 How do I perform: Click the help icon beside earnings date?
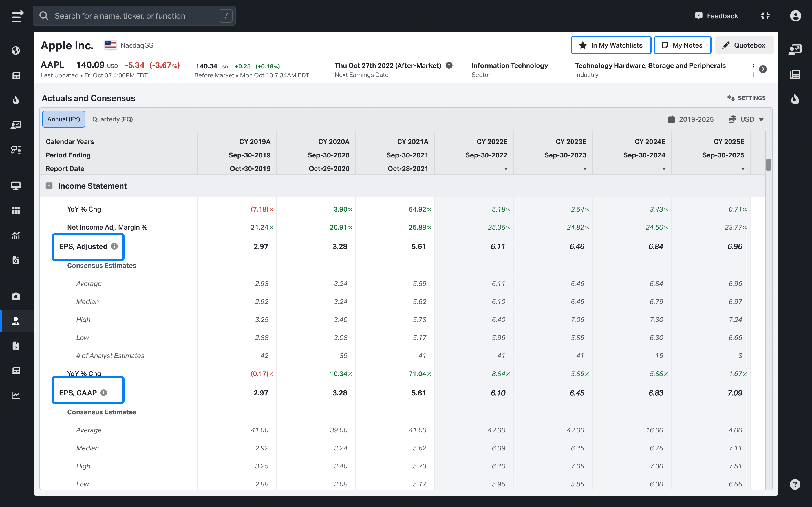point(449,66)
